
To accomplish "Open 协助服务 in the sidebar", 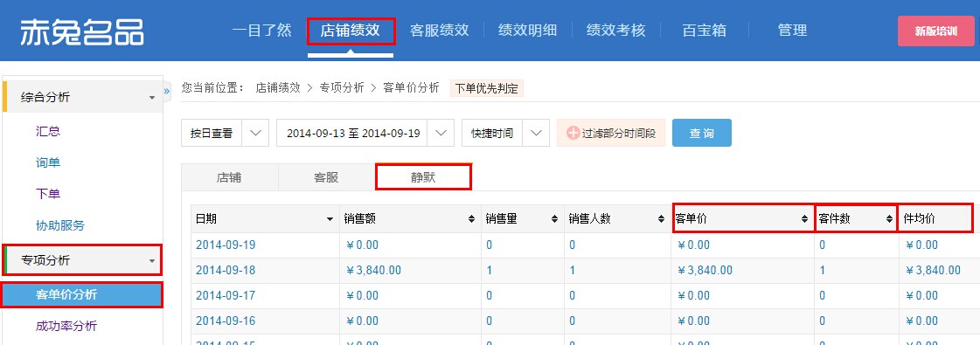I will pyautogui.click(x=60, y=225).
